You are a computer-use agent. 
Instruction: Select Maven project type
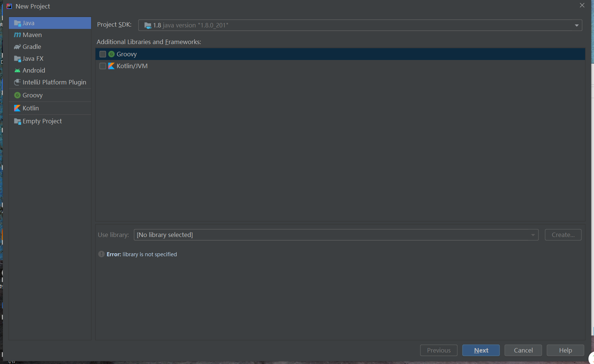[50, 35]
